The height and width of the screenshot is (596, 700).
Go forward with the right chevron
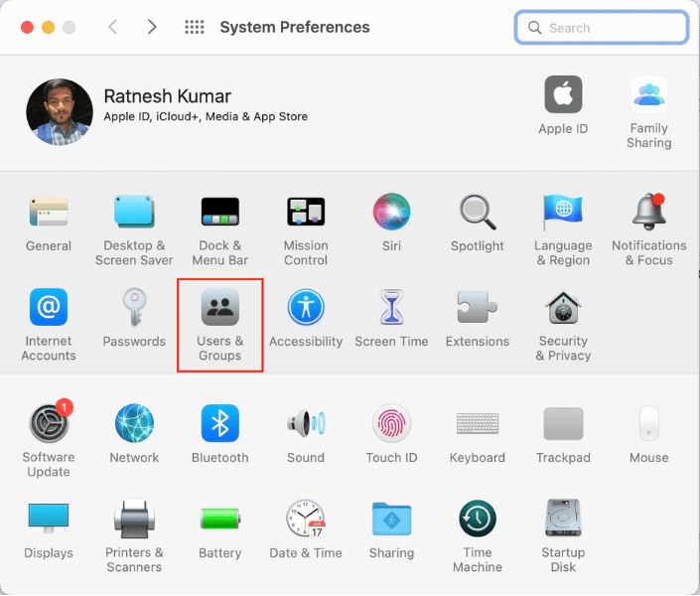point(152,27)
